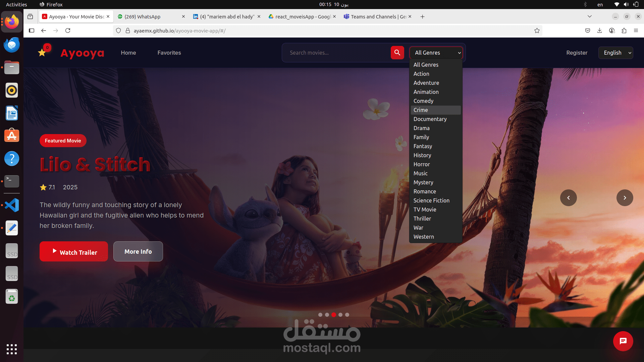Pick Horror from genre list
The width and height of the screenshot is (644, 362).
click(436, 164)
